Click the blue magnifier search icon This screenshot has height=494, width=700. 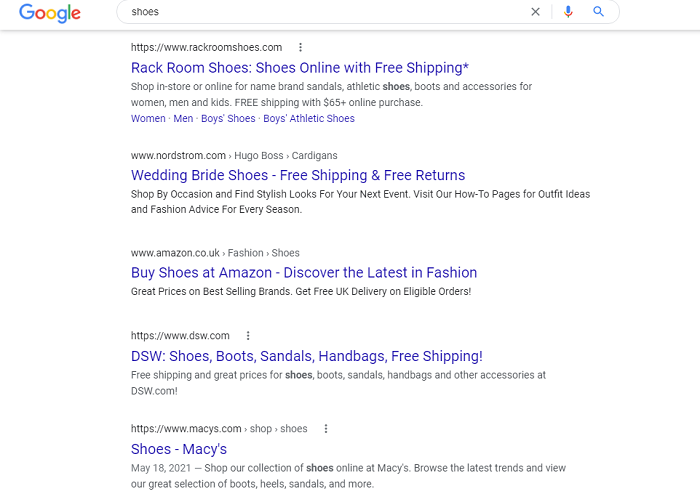(598, 12)
